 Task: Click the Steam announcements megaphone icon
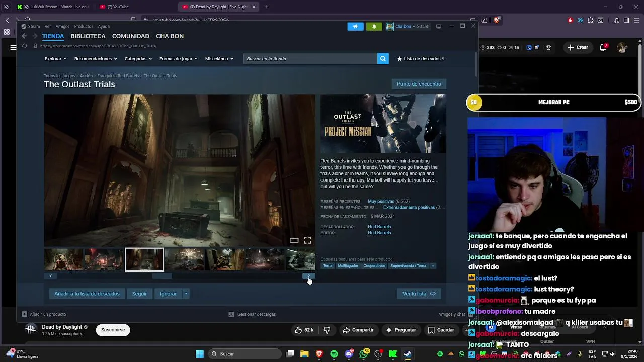coord(355,26)
